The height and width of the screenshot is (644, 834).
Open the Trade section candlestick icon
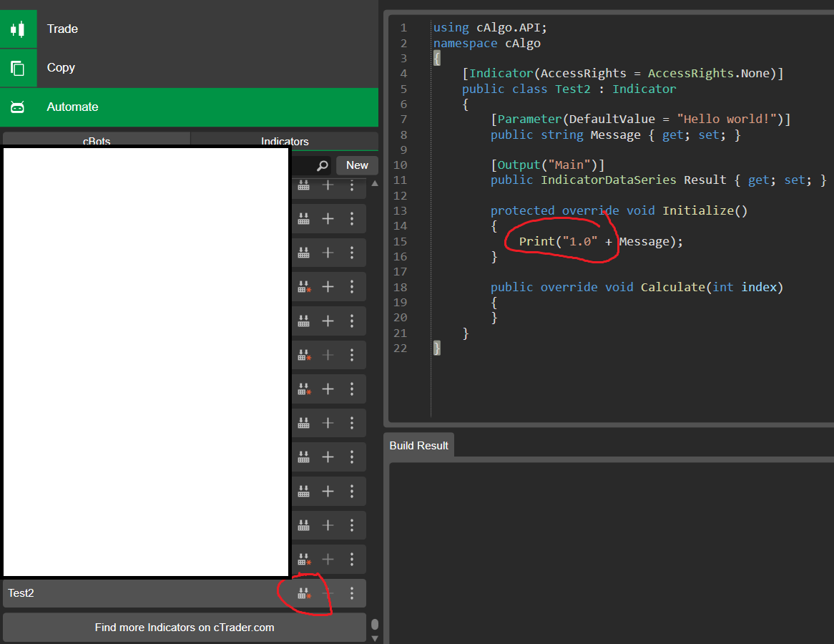[x=18, y=29]
